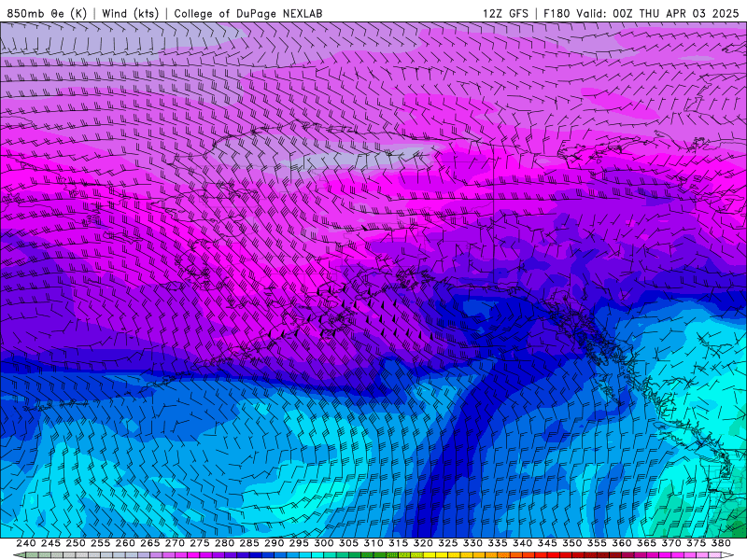Image resolution: width=747 pixels, height=560 pixels.
Task: Click the 345 value on color scale
Action: [x=546, y=543]
